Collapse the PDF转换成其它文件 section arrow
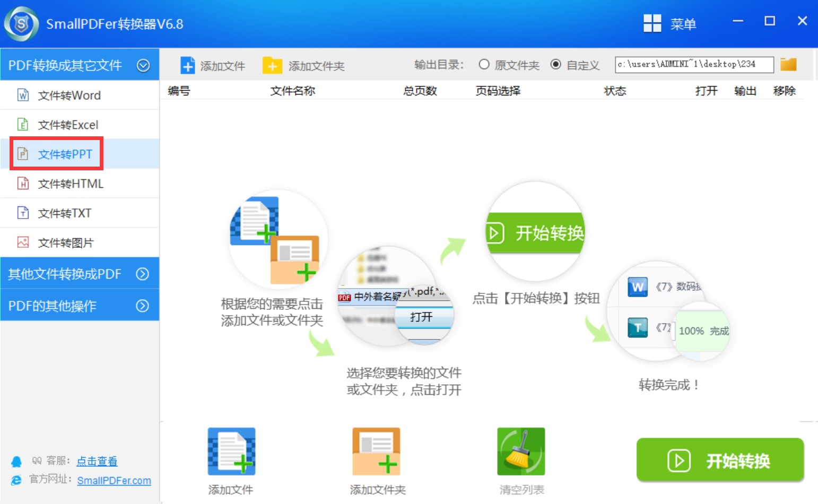This screenshot has height=504, width=818. pyautogui.click(x=143, y=65)
